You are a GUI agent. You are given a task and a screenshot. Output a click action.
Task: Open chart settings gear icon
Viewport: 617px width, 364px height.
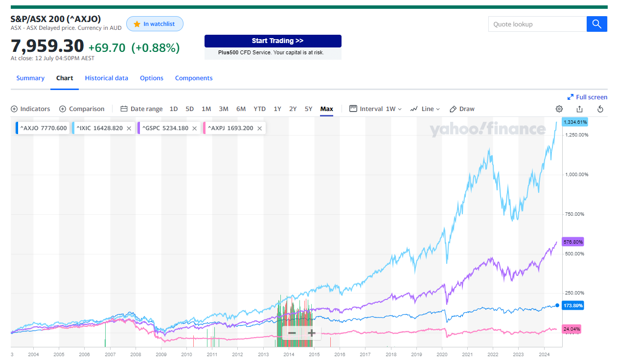pos(559,109)
